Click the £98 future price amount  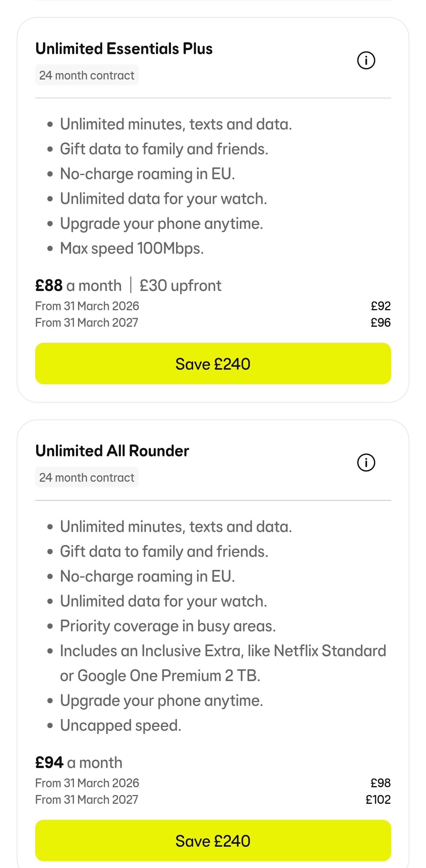[x=380, y=783]
